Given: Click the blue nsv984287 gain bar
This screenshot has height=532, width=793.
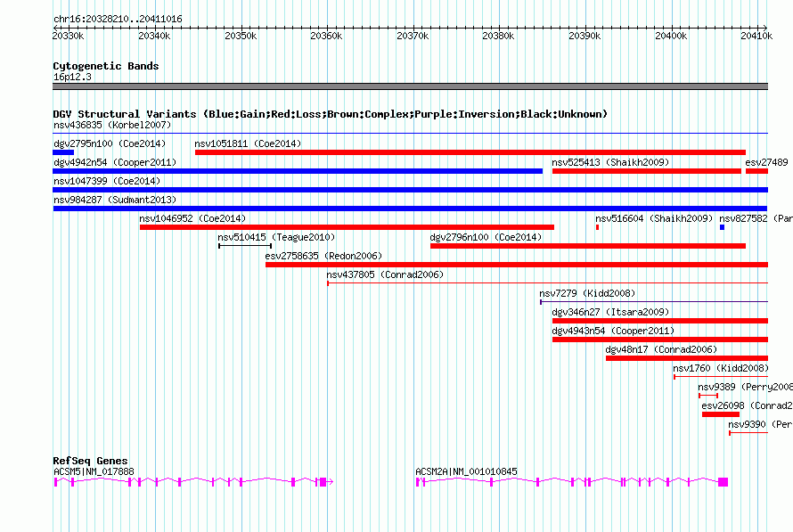Looking at the screenshot, I should (410, 209).
